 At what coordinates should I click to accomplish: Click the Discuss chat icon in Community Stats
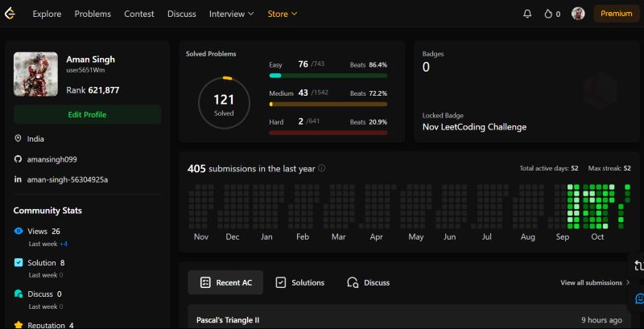click(x=19, y=294)
